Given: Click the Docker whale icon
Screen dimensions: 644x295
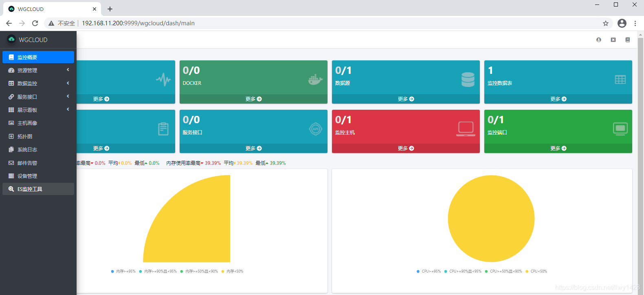Looking at the screenshot, I should point(315,80).
